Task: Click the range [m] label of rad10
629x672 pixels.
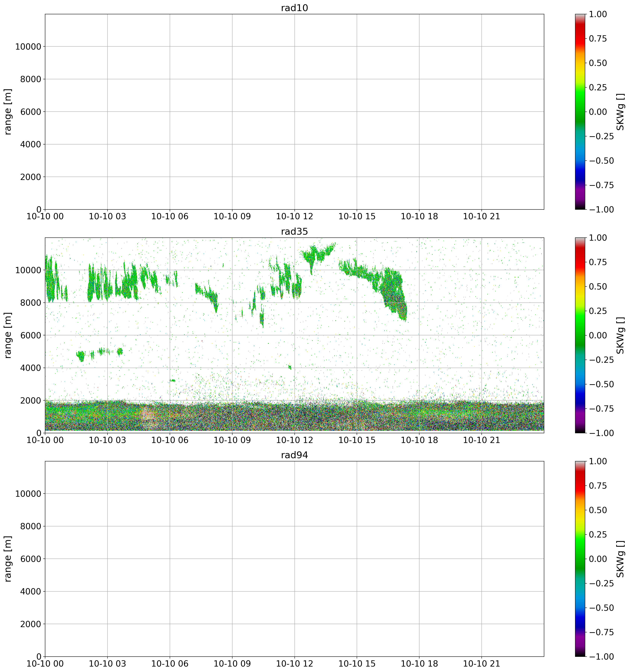Action: pyautogui.click(x=8, y=112)
